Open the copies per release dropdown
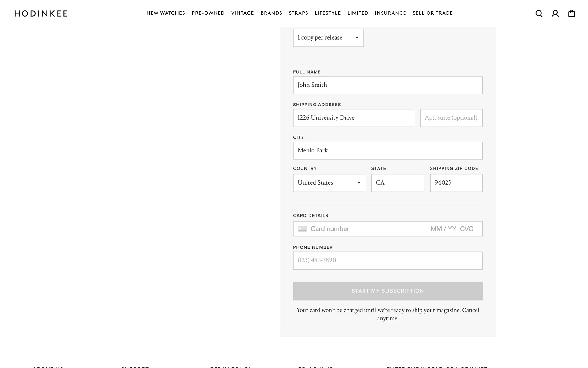The image size is (588, 368). tap(328, 38)
